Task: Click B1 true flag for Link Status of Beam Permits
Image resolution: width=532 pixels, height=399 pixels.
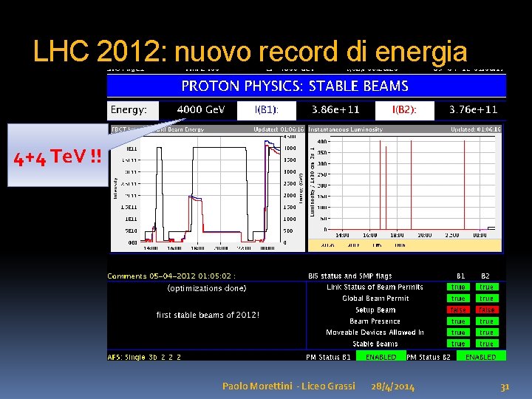Action: click(x=458, y=287)
